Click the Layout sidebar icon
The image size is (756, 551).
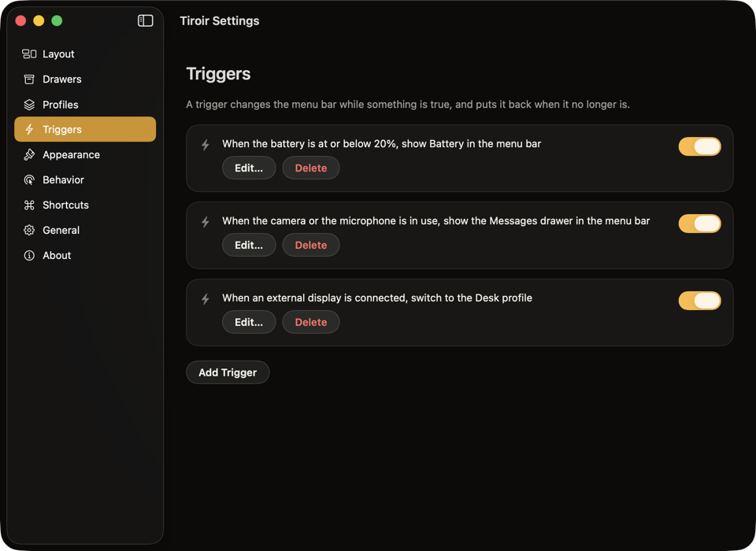click(x=29, y=54)
